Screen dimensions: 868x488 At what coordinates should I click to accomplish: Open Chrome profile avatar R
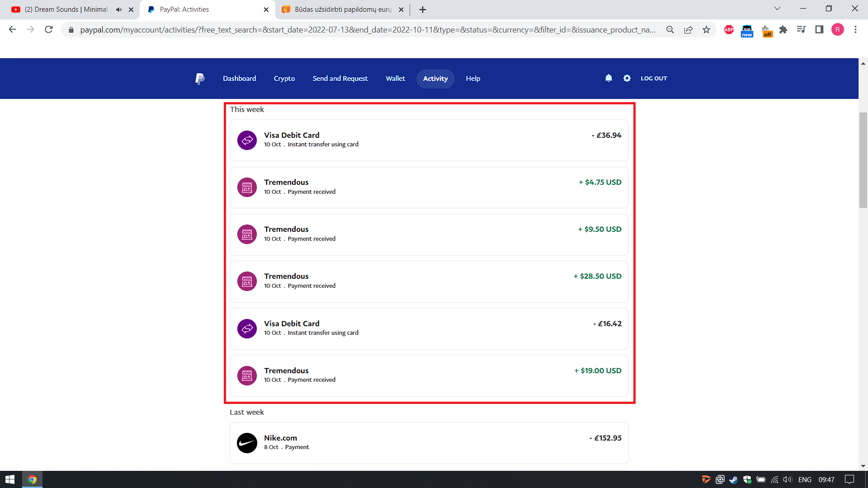tap(837, 30)
